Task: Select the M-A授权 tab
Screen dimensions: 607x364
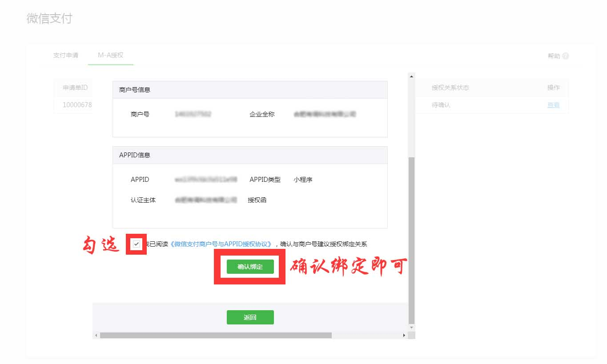Action: (x=111, y=56)
